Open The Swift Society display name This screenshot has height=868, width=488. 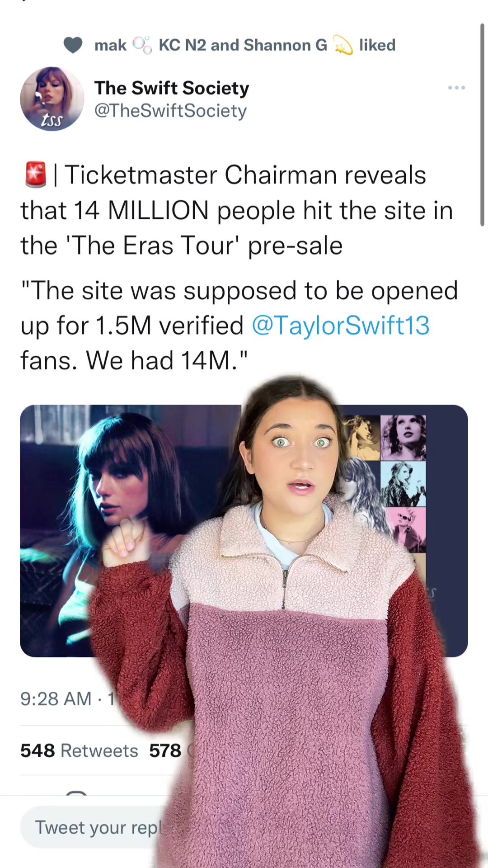[172, 88]
